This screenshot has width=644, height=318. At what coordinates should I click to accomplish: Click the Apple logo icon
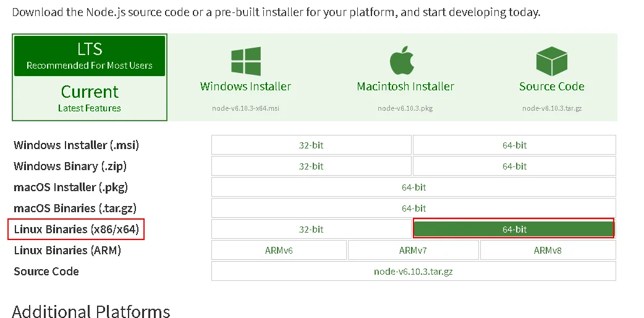[402, 60]
